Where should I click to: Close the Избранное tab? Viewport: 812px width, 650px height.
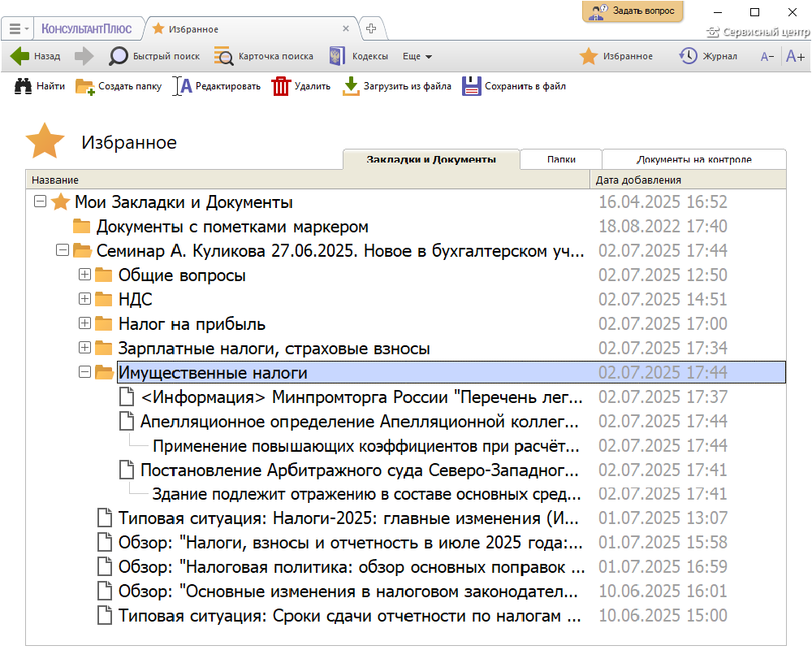click(x=346, y=29)
